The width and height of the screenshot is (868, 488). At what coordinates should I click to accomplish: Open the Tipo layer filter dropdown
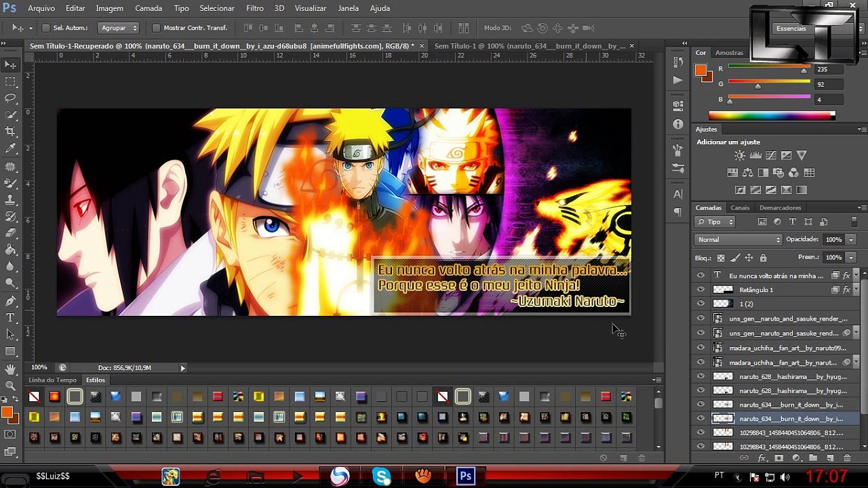(715, 222)
